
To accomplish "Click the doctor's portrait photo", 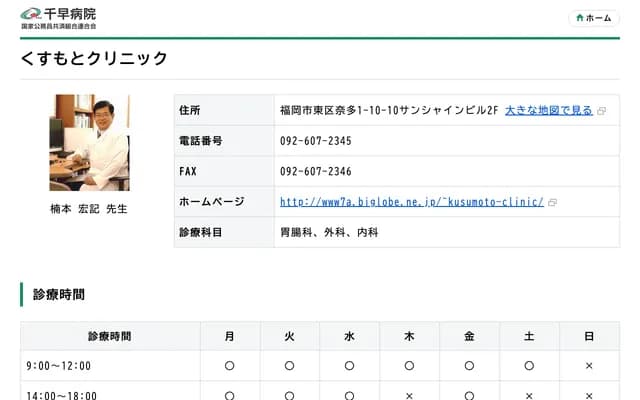I will [x=89, y=142].
